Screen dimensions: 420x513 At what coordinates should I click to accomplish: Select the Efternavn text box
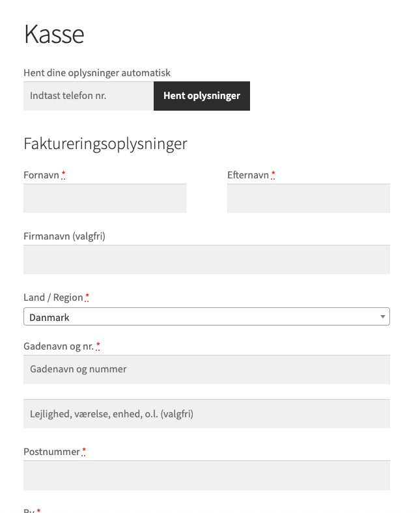(309, 199)
